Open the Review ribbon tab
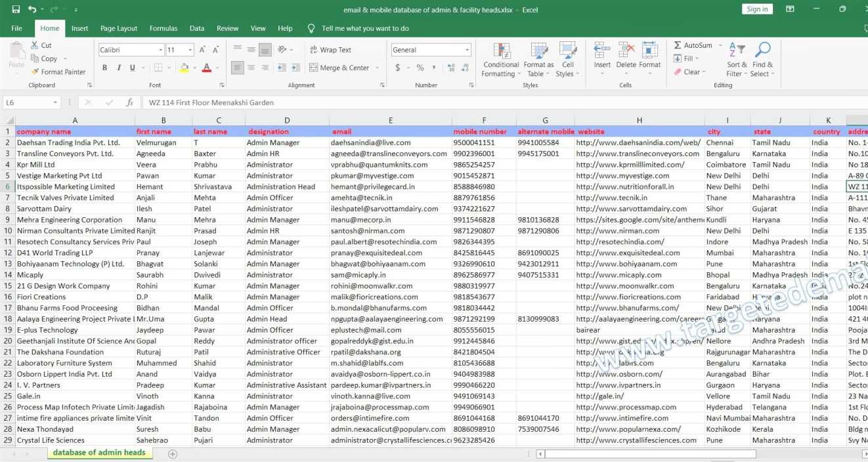The height and width of the screenshot is (462, 868). [227, 28]
